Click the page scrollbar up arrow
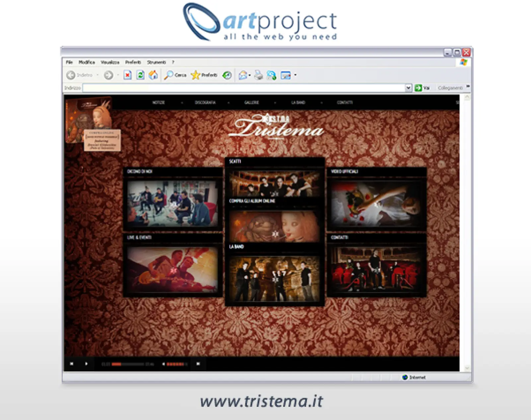 pos(467,98)
